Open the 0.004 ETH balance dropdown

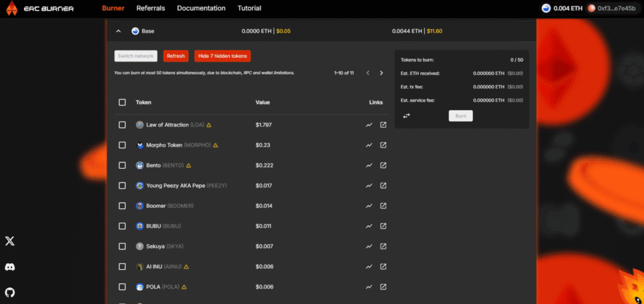coord(562,8)
